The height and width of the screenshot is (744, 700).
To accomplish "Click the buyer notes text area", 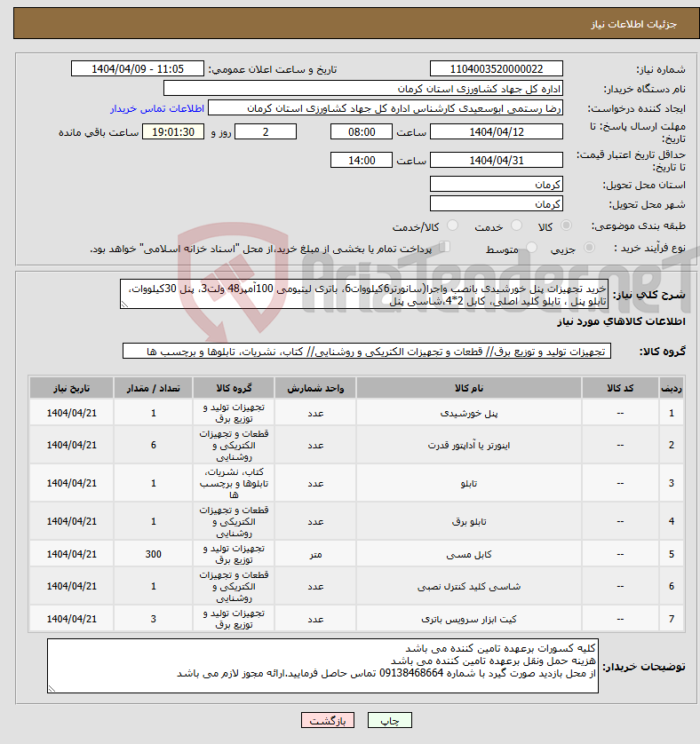I will click(323, 666).
